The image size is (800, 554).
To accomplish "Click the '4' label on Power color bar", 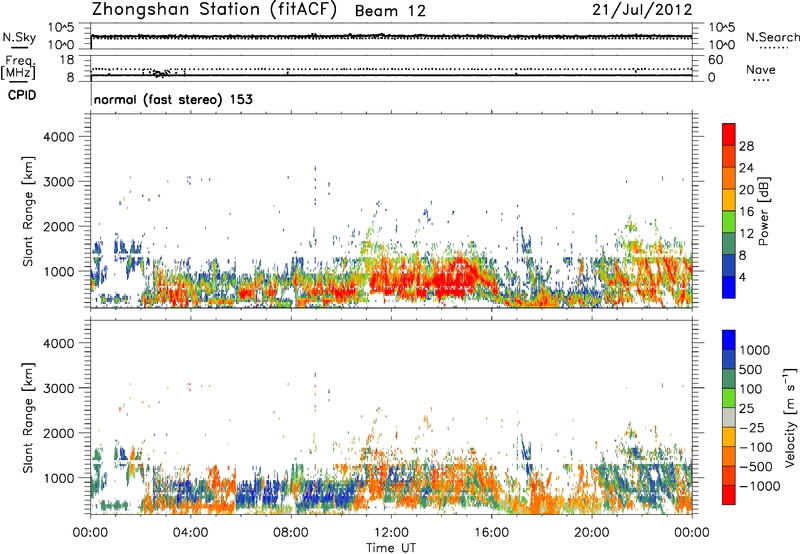I will (x=743, y=277).
